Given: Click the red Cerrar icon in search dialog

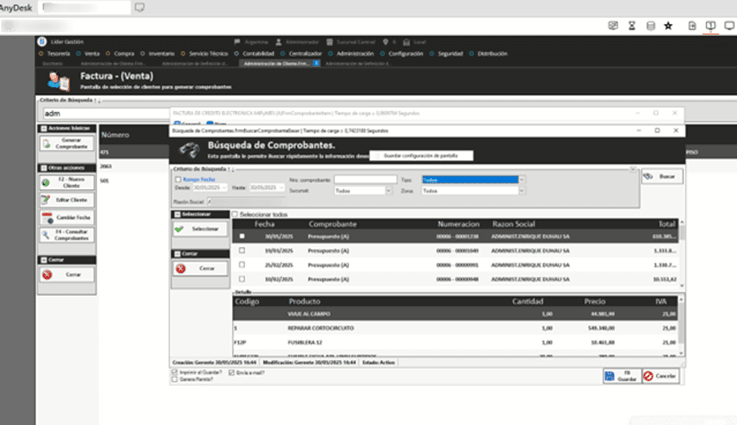Looking at the screenshot, I should [181, 268].
